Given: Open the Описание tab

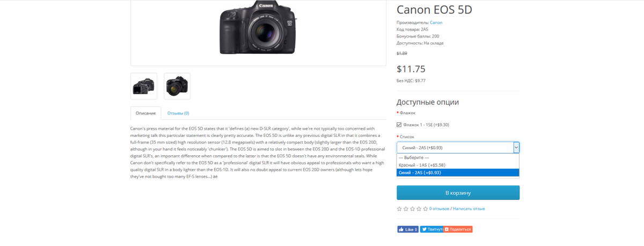Looking at the screenshot, I should pos(145,113).
